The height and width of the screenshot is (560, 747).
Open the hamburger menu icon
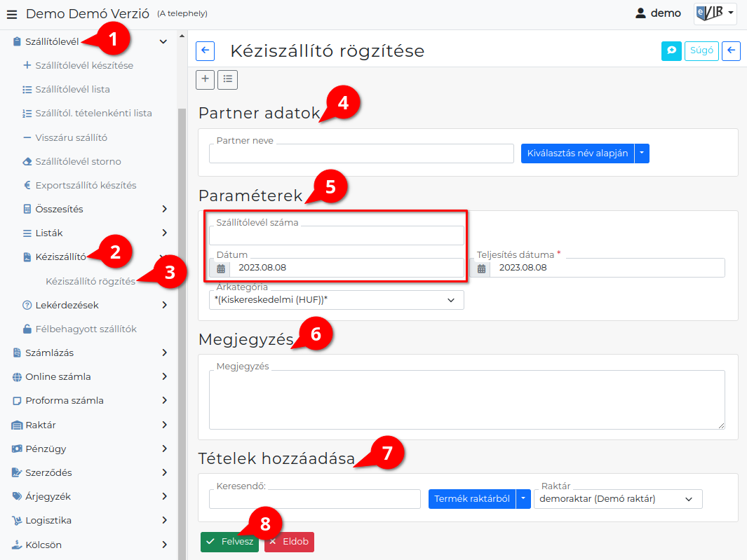pos(12,14)
